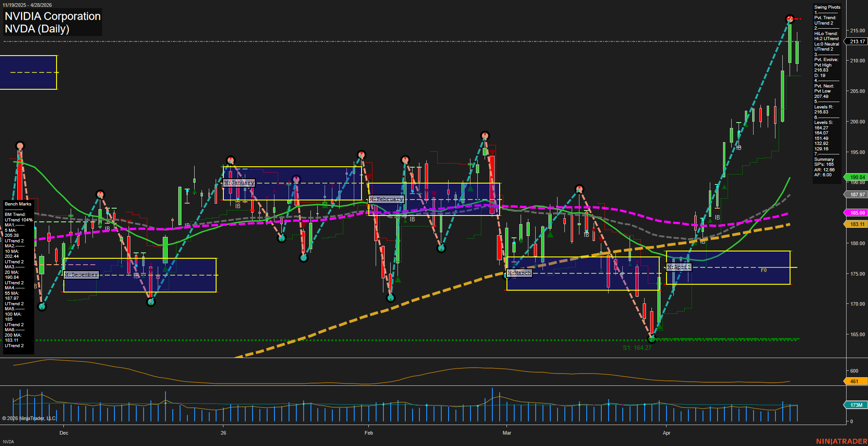Click the NINJATRADER logo in the bottom corner
This screenshot has height=446, width=868.
click(841, 441)
